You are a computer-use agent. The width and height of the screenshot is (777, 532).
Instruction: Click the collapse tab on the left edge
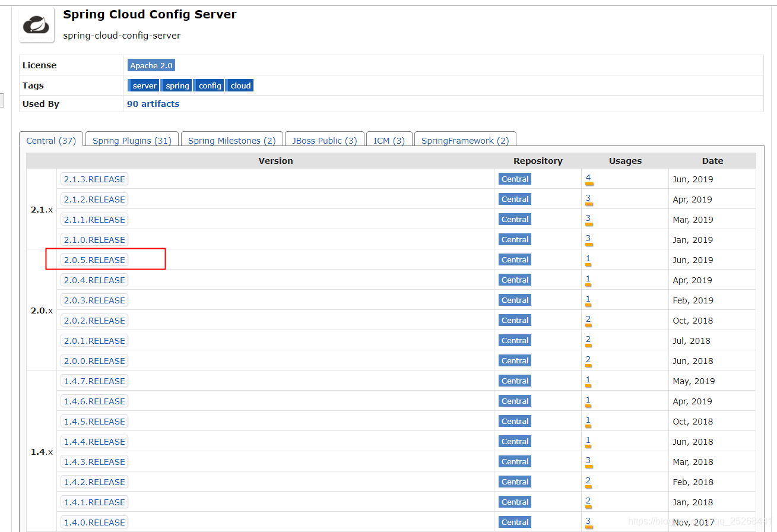tap(2, 100)
